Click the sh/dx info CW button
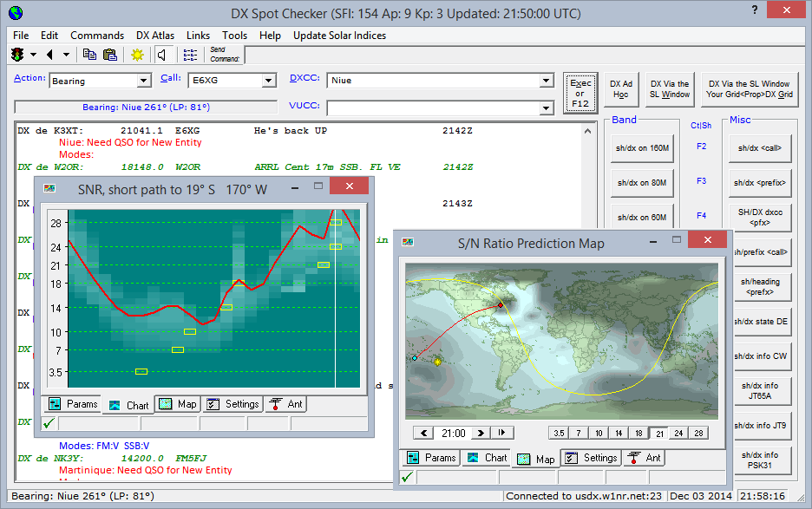The width and height of the screenshot is (812, 509). coord(763,356)
